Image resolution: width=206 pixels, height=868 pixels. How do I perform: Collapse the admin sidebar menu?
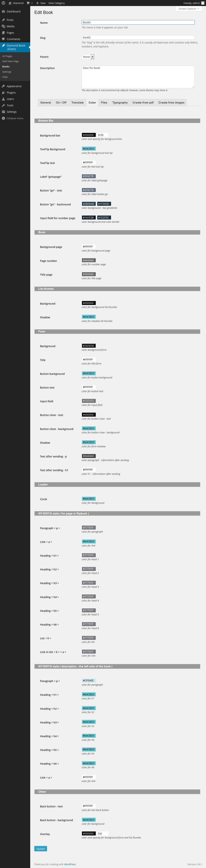[x=12, y=118]
